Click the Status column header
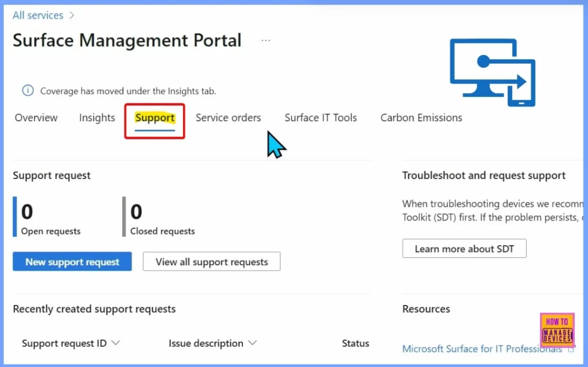Viewport: 588px width, 367px height. click(x=355, y=343)
